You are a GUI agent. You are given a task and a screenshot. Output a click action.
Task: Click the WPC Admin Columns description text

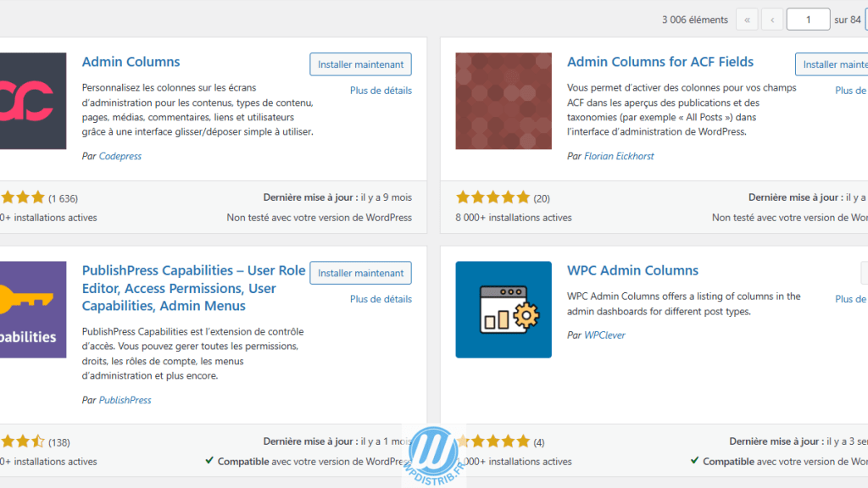(x=684, y=304)
